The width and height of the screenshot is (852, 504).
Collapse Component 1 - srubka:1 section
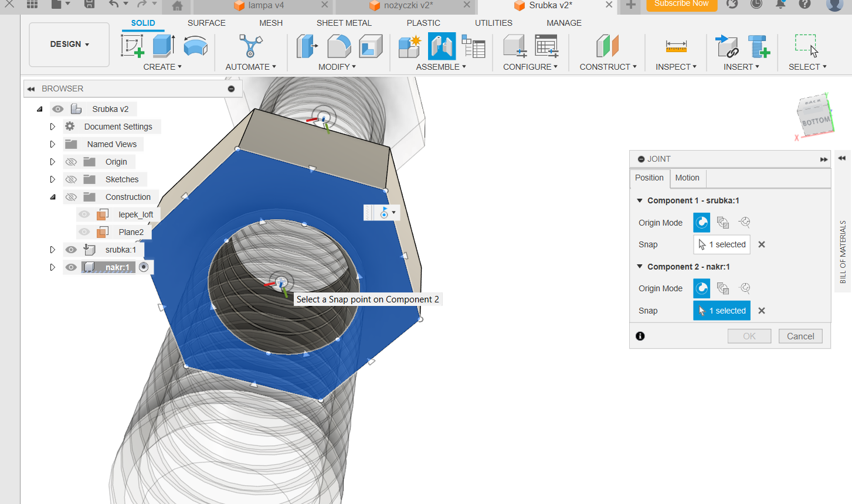pos(640,200)
